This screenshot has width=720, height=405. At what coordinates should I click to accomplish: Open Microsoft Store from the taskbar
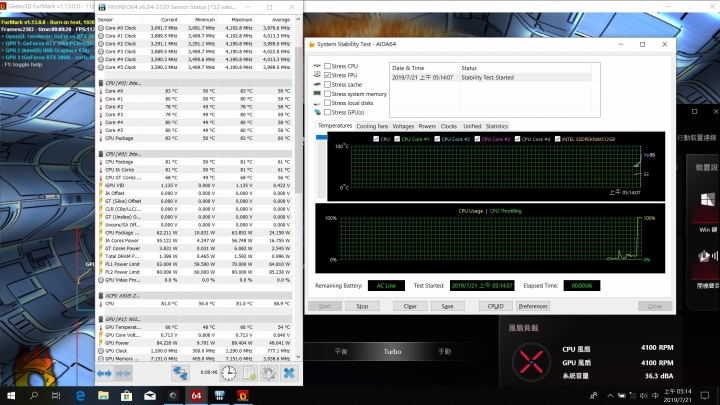point(126,395)
